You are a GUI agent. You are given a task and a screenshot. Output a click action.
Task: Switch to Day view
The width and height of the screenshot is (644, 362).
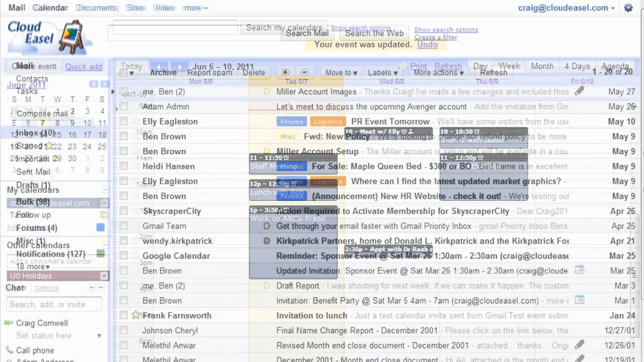point(480,66)
